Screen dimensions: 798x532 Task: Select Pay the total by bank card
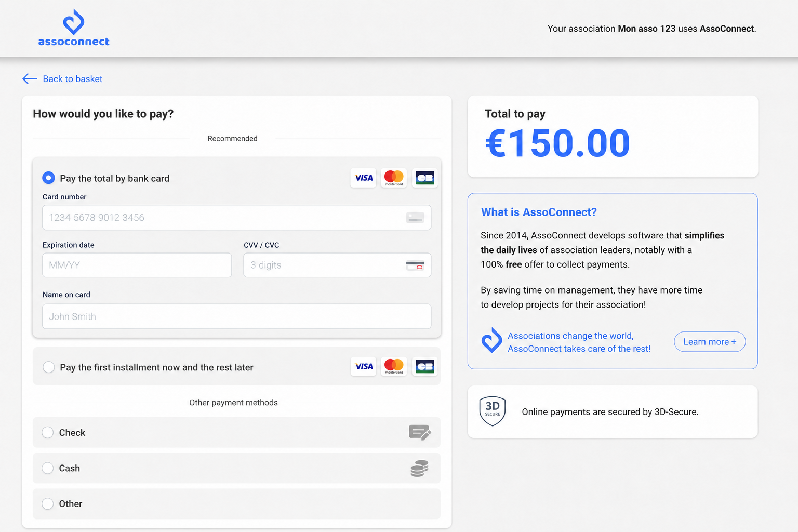point(48,178)
